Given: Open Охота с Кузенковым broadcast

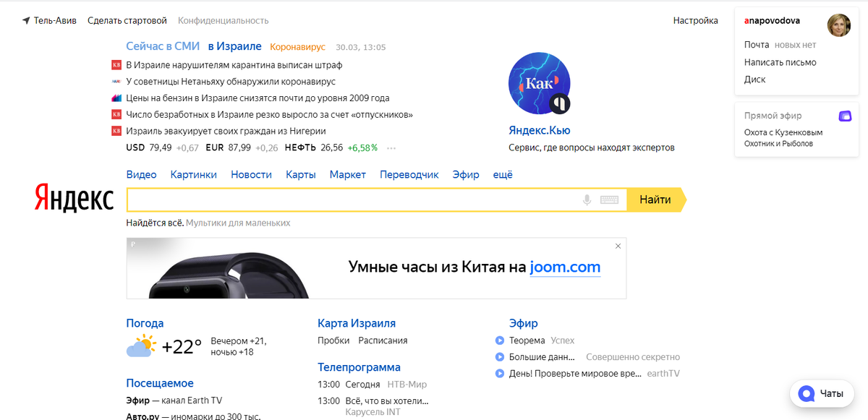Looking at the screenshot, I should [x=783, y=132].
